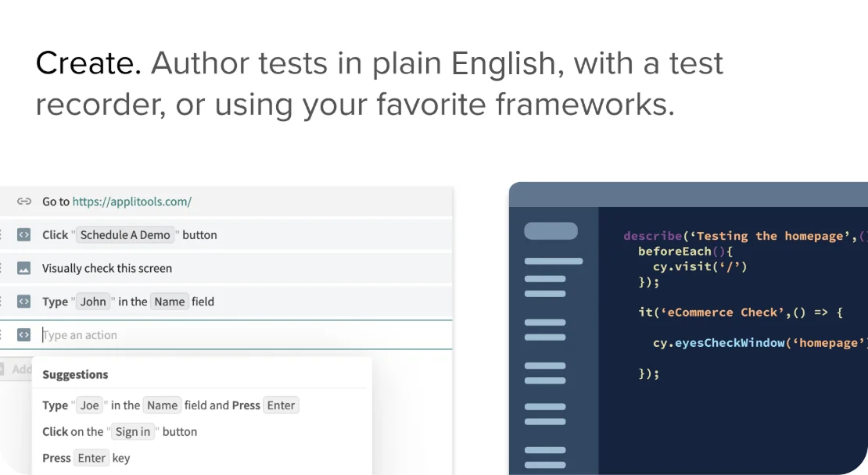Screen dimensions: 868x475
Task: Click the visual check icon on the screen-check step
Action: tap(24, 268)
